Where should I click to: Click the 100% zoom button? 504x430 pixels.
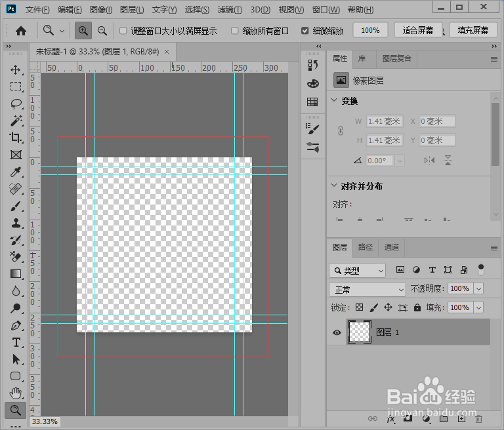click(370, 30)
